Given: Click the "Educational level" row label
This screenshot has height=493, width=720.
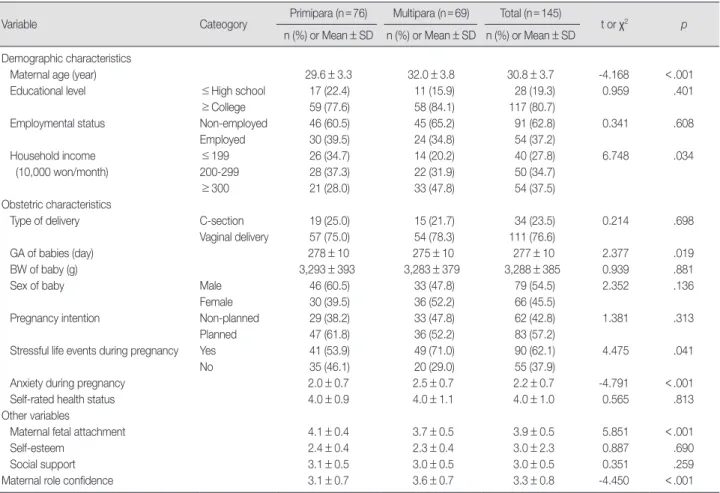Looking at the screenshot, I should point(48,91).
